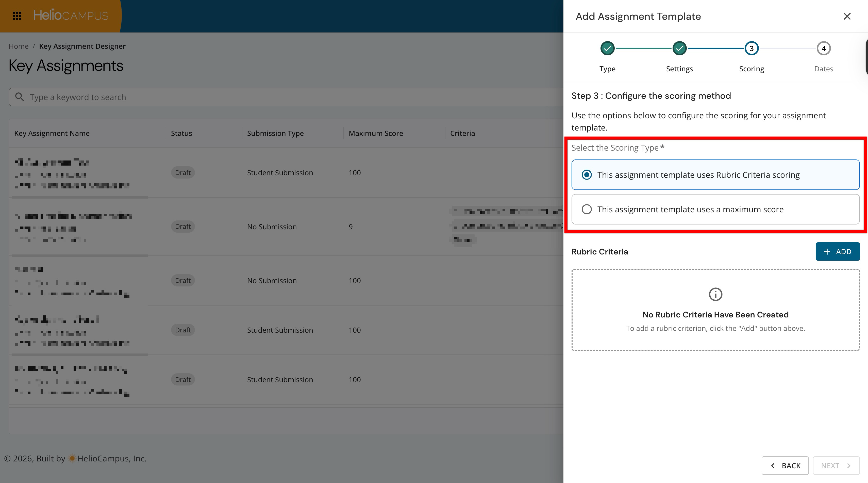The image size is (868, 483).
Task: Click Draft badge in the score 9 row
Action: [x=183, y=227]
